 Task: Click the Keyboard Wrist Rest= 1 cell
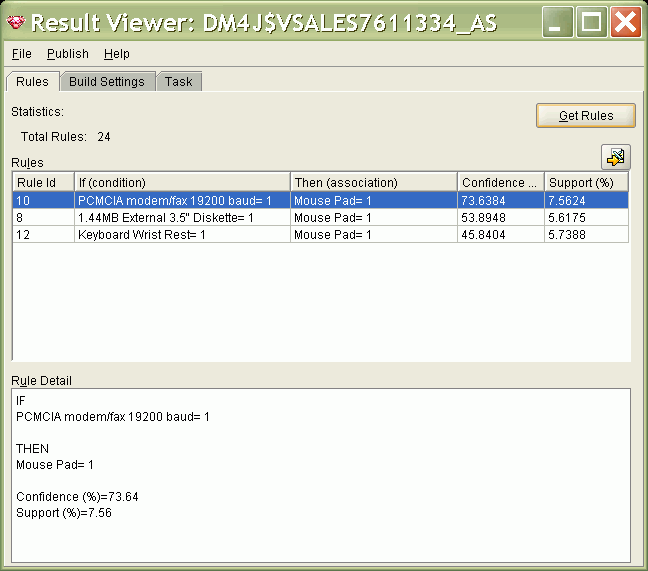pos(182,234)
